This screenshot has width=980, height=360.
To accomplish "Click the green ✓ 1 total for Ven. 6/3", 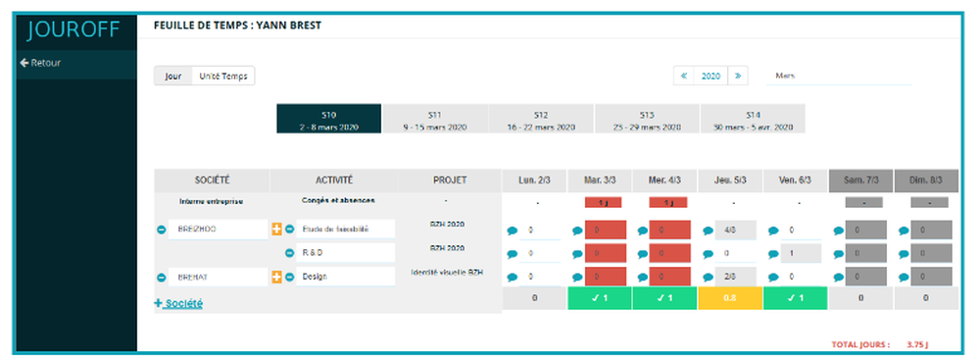I will (795, 298).
